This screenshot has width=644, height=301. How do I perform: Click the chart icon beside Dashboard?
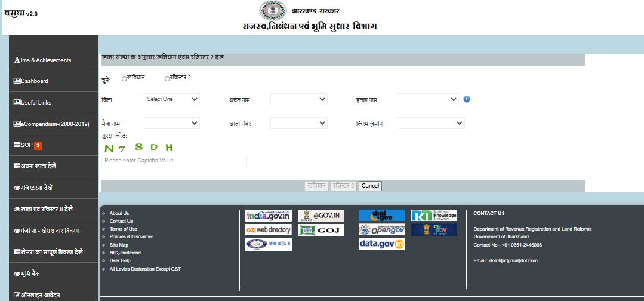click(17, 81)
